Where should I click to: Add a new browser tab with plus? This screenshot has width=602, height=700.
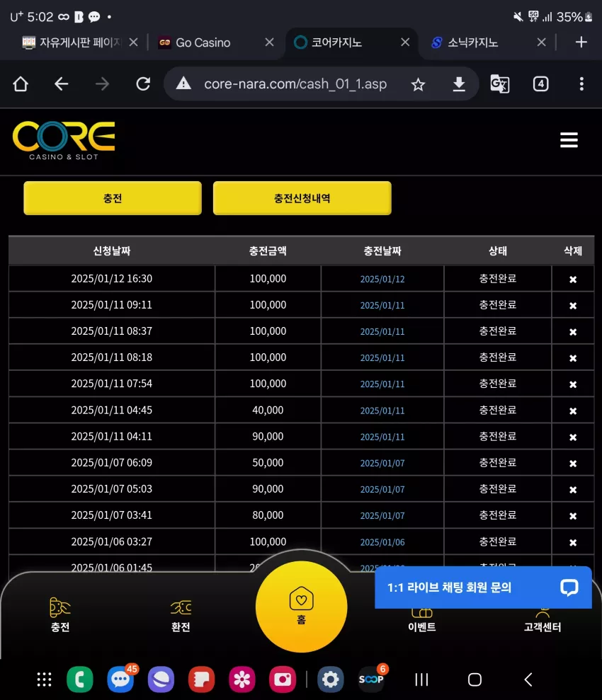coord(581,42)
